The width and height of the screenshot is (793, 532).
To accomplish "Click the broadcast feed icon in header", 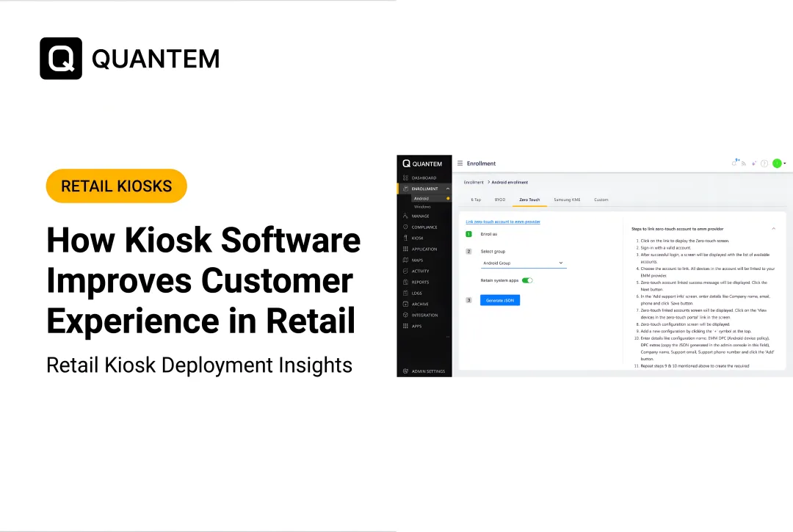I will [x=744, y=164].
